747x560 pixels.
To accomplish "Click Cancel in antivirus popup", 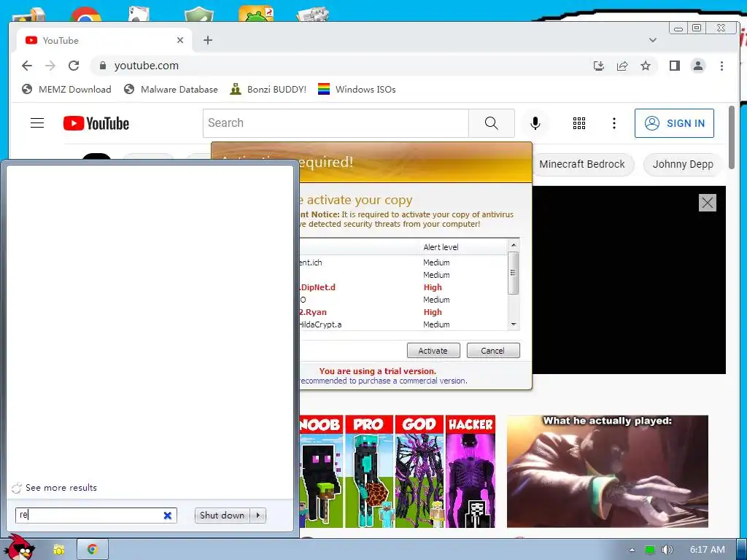I will (x=493, y=351).
